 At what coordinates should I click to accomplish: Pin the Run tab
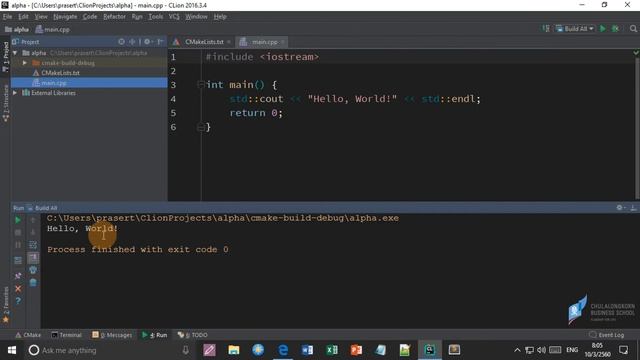[x=18, y=276]
